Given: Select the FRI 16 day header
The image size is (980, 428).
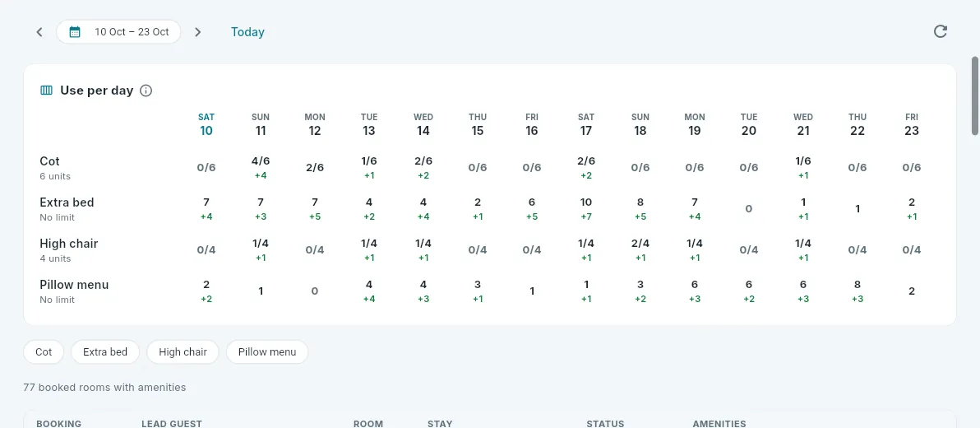Looking at the screenshot, I should click(x=532, y=124).
